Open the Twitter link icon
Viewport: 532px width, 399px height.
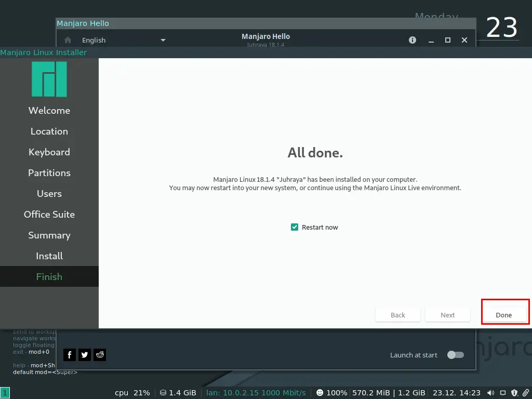tap(85, 355)
